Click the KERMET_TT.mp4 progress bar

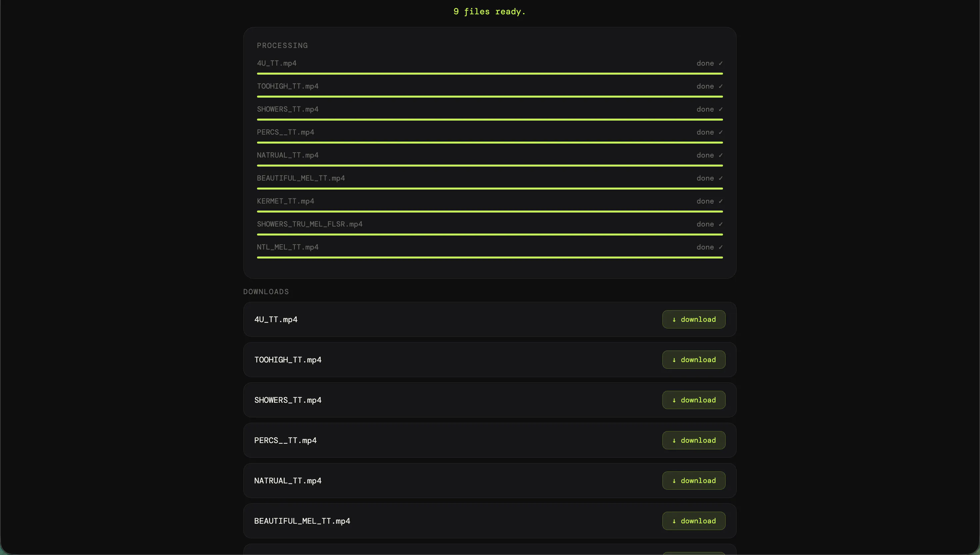coord(490,211)
